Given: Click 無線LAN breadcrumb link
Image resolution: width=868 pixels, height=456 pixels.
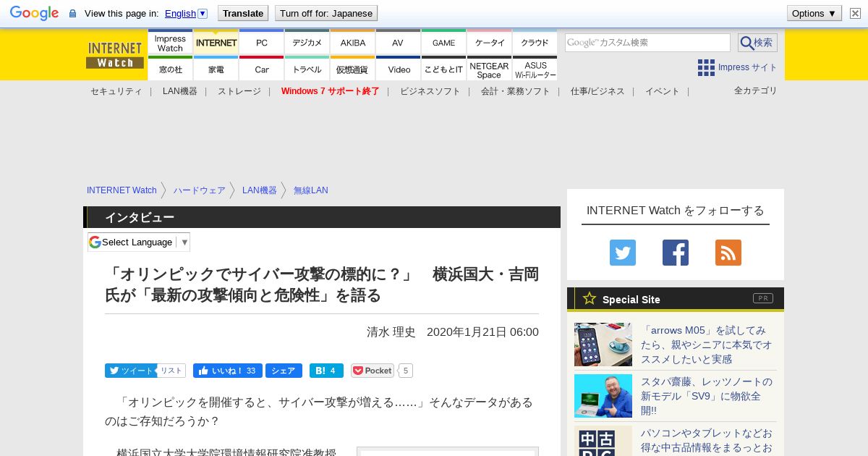Looking at the screenshot, I should click(311, 190).
